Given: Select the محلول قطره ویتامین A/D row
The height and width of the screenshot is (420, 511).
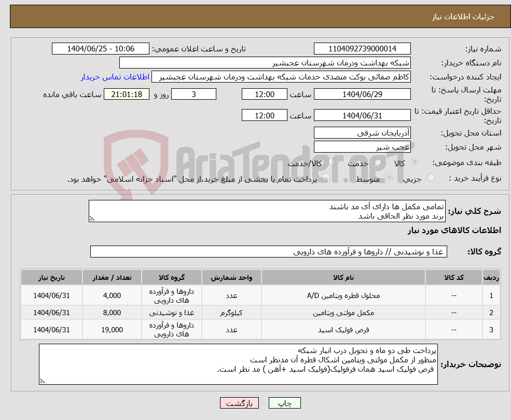Looking at the screenshot, I should pyautogui.click(x=260, y=295).
